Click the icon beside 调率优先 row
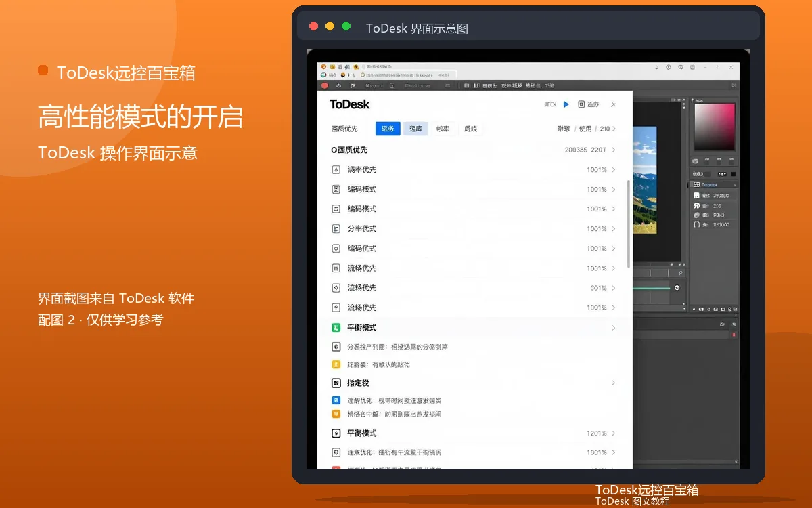The image size is (812, 508). (x=336, y=169)
